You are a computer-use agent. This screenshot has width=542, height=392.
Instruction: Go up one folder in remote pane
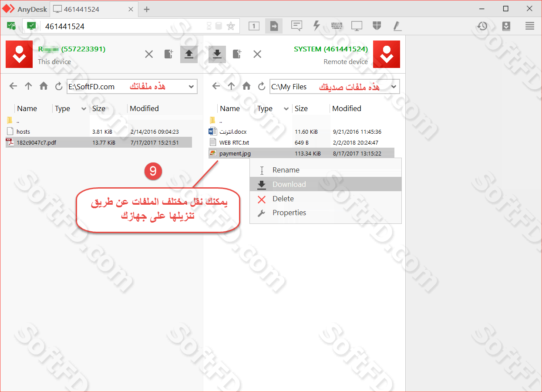231,86
